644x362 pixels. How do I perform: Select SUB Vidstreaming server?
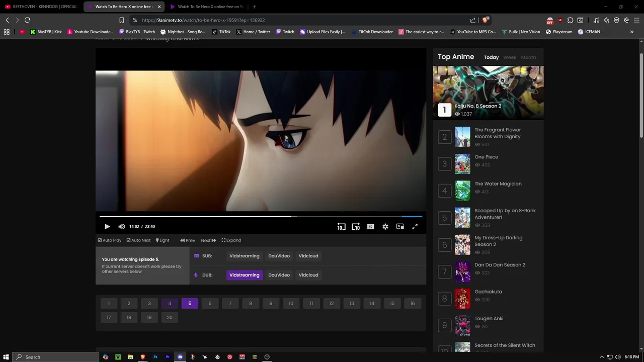point(245,256)
